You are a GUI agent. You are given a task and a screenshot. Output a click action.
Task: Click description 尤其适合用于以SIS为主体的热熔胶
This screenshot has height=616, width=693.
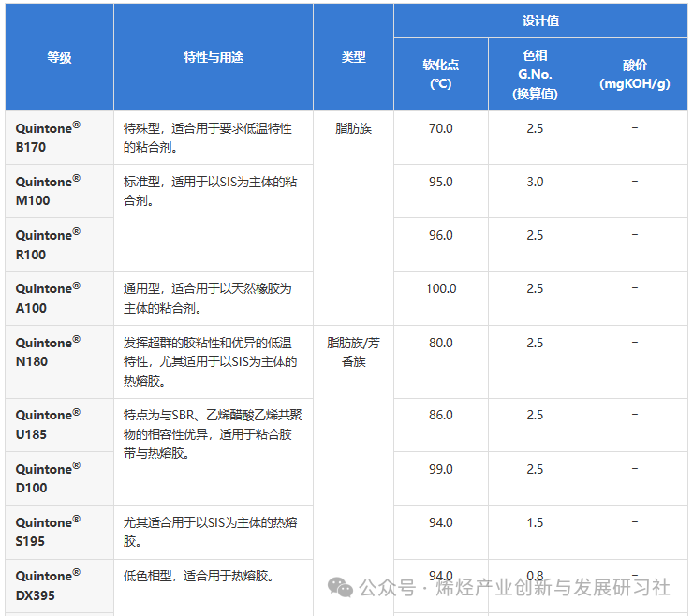pyautogui.click(x=214, y=532)
